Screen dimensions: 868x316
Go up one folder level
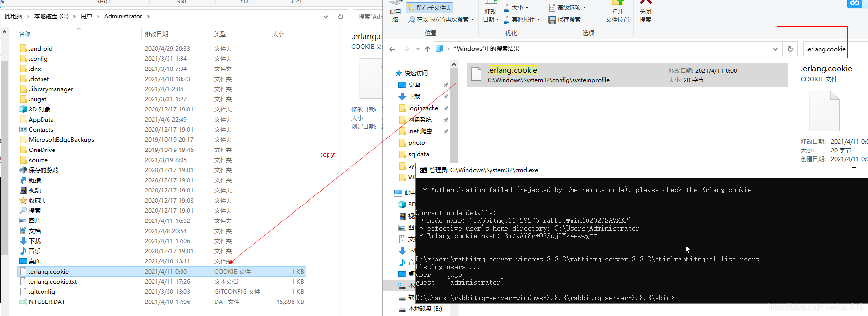tap(428, 49)
